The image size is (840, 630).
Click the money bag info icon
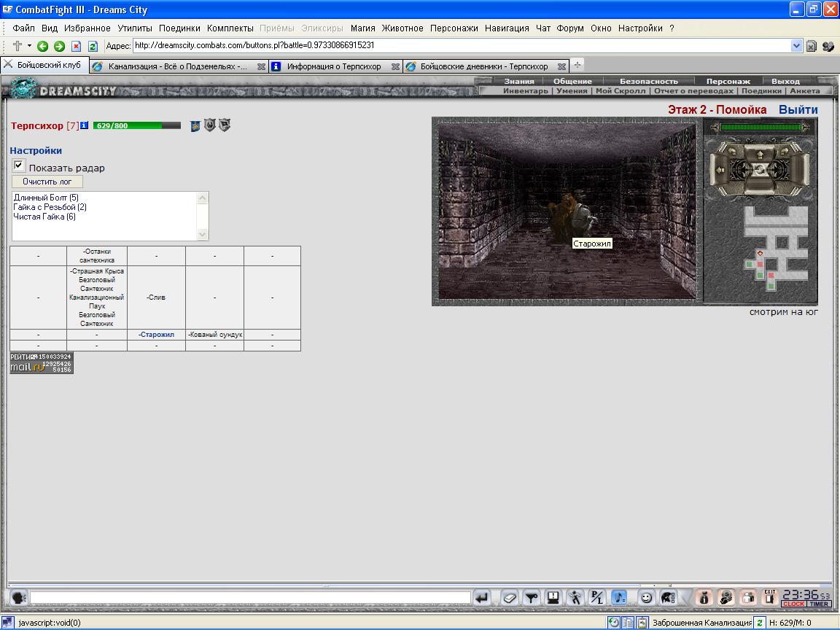tap(704, 597)
